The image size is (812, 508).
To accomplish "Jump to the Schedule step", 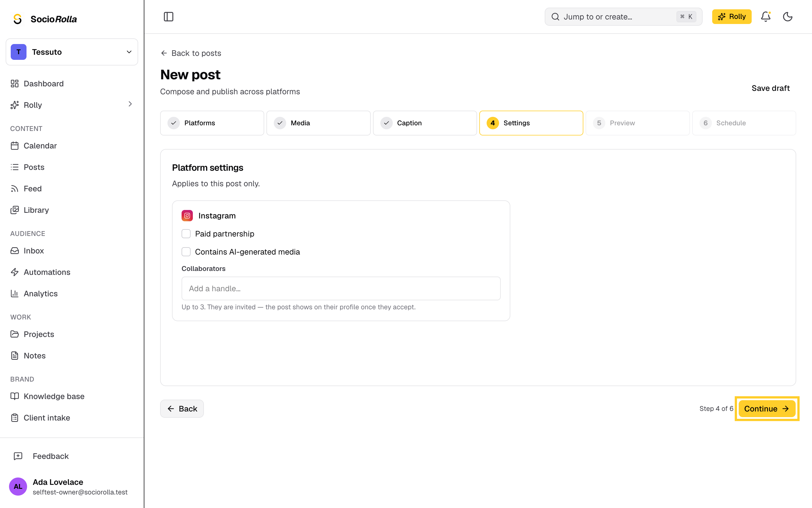I will coord(744,123).
